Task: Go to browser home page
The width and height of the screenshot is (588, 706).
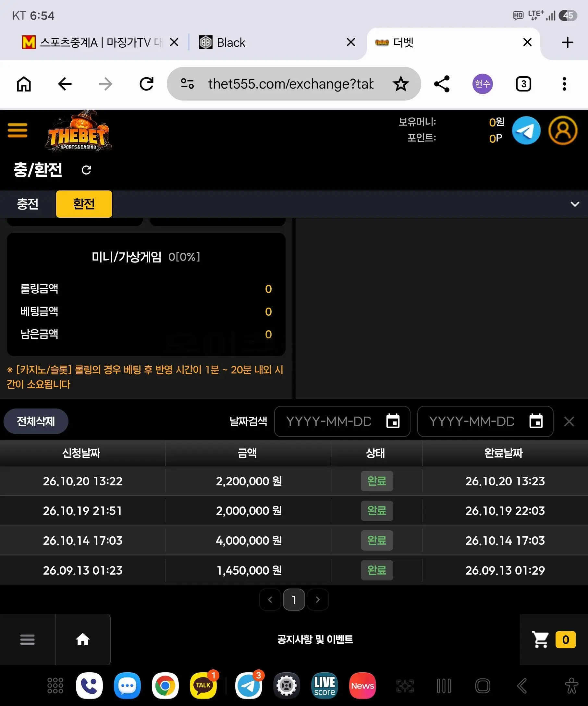Action: 24,84
